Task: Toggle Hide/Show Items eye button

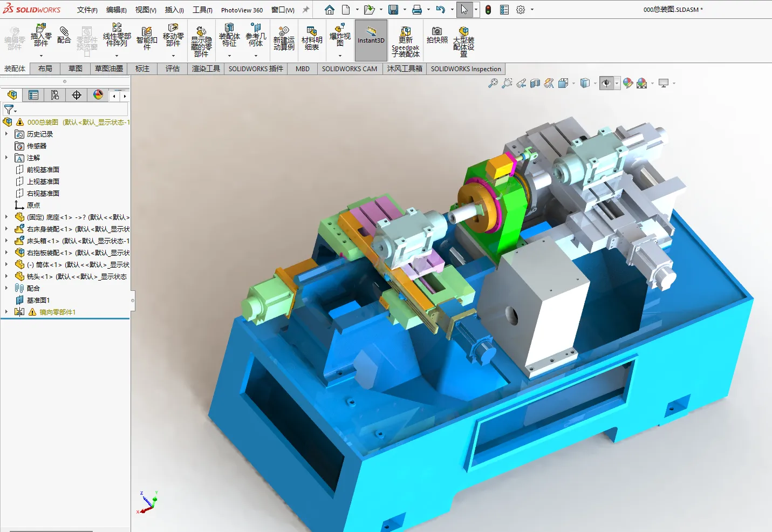Action: [x=606, y=83]
